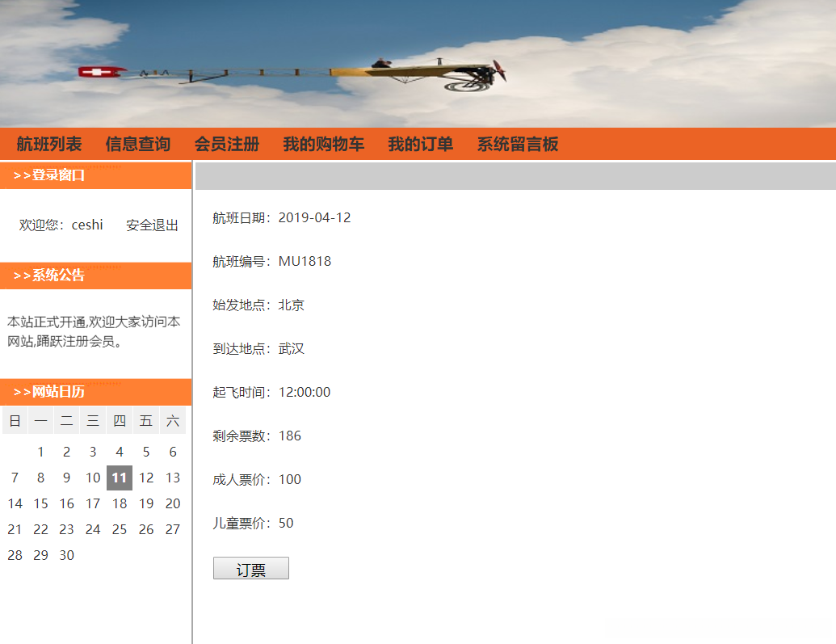Visit 系统留言板 message board
Image resolution: width=836 pixels, height=644 pixels.
[x=518, y=144]
